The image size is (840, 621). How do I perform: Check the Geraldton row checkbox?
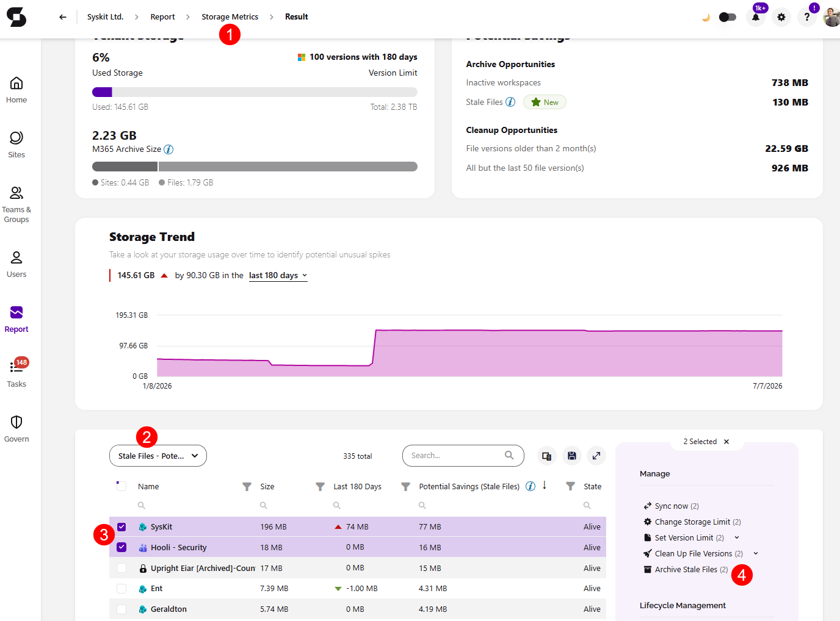point(121,609)
